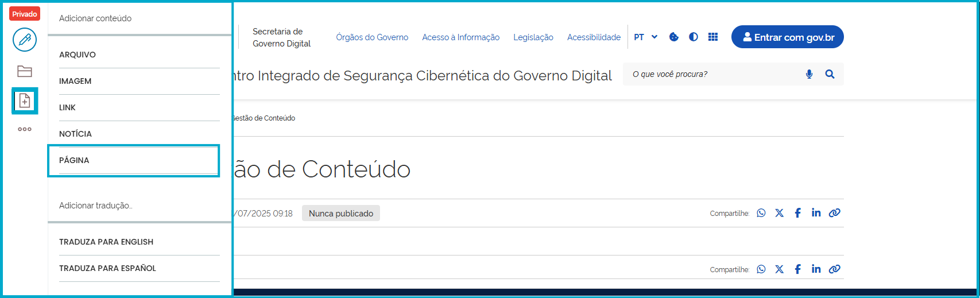The height and width of the screenshot is (298, 980).
Task: Click the Nunca publicado status label
Action: pos(341,214)
